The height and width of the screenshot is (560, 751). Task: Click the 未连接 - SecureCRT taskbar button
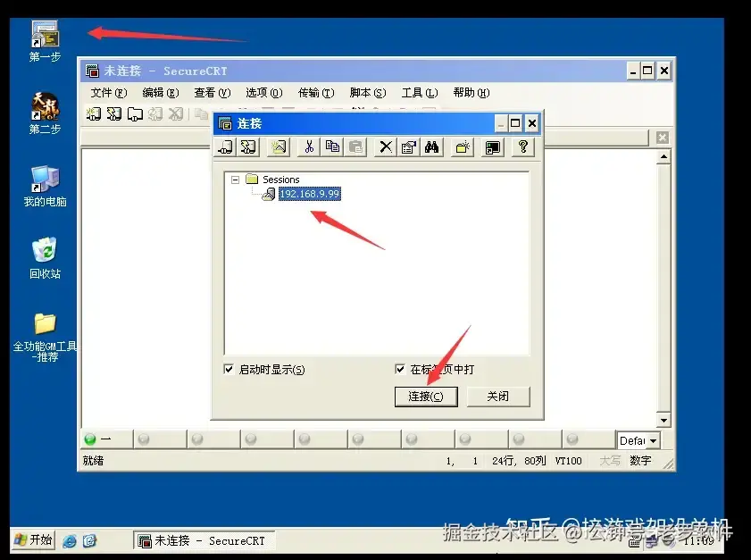(204, 540)
